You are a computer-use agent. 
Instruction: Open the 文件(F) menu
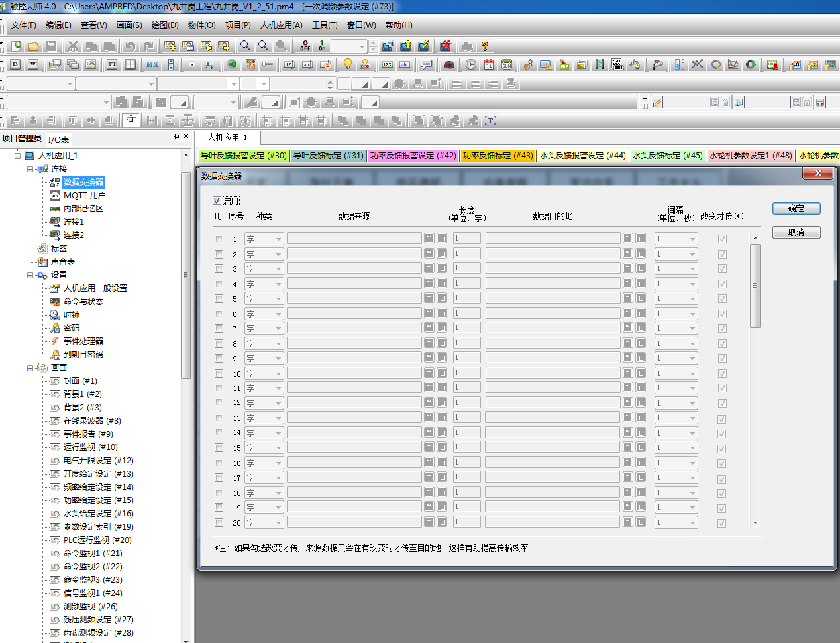coord(23,25)
